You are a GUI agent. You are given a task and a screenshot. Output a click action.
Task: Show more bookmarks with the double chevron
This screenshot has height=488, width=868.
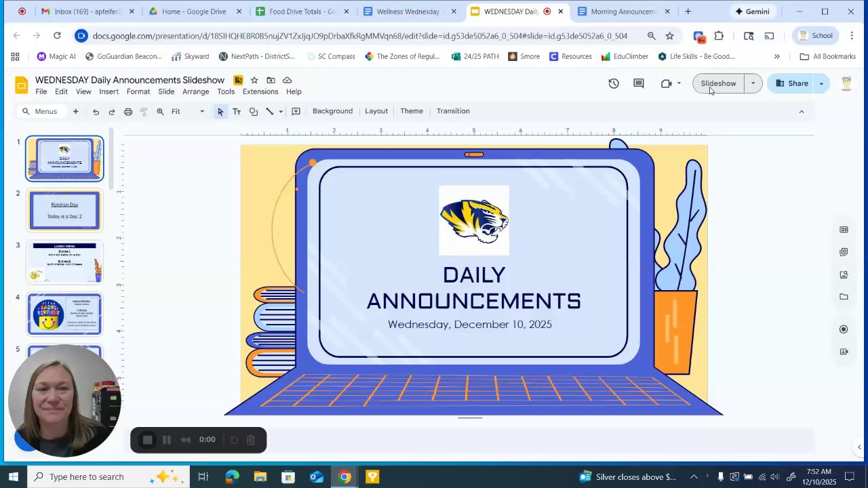pyautogui.click(x=777, y=56)
